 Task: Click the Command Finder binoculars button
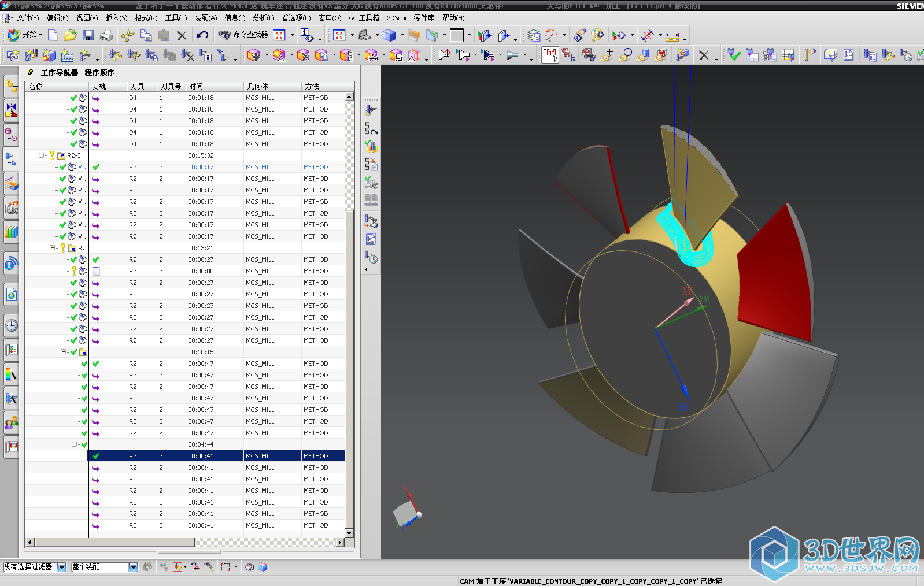[243, 35]
